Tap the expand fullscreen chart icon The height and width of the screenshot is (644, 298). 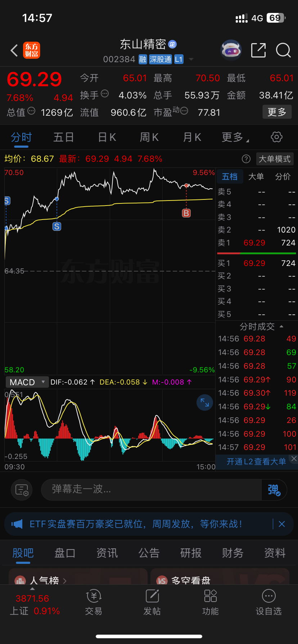tap(205, 402)
